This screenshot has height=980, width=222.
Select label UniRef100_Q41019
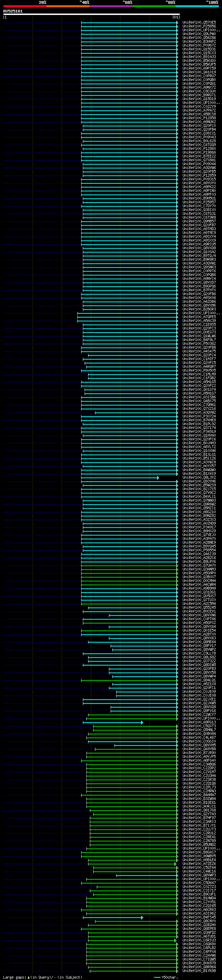(x=199, y=72)
